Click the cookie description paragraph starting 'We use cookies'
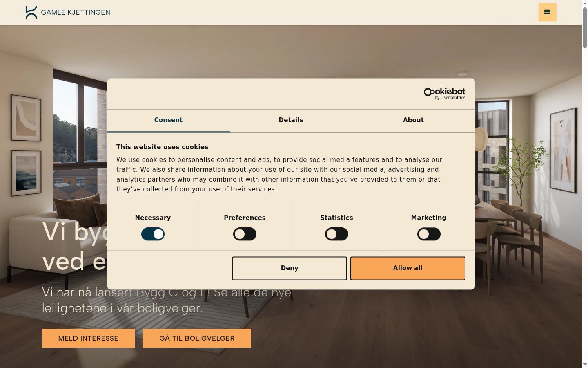This screenshot has height=368, width=588. coord(279,175)
